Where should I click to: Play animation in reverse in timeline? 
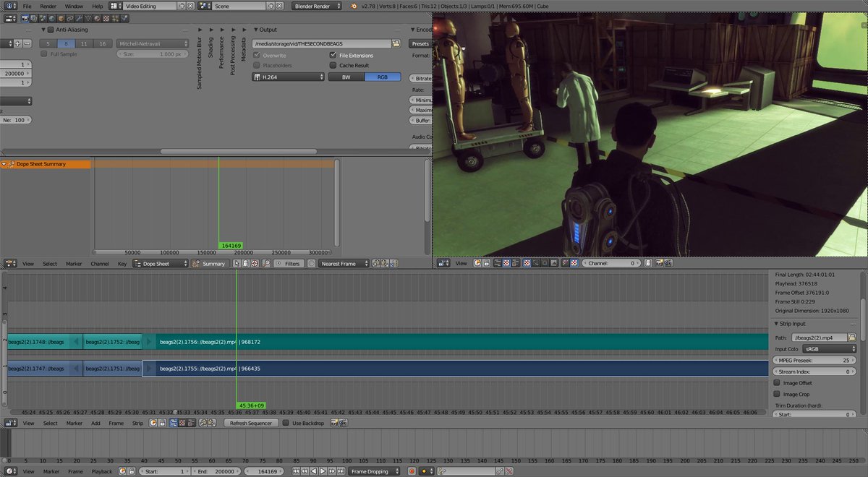pos(313,471)
